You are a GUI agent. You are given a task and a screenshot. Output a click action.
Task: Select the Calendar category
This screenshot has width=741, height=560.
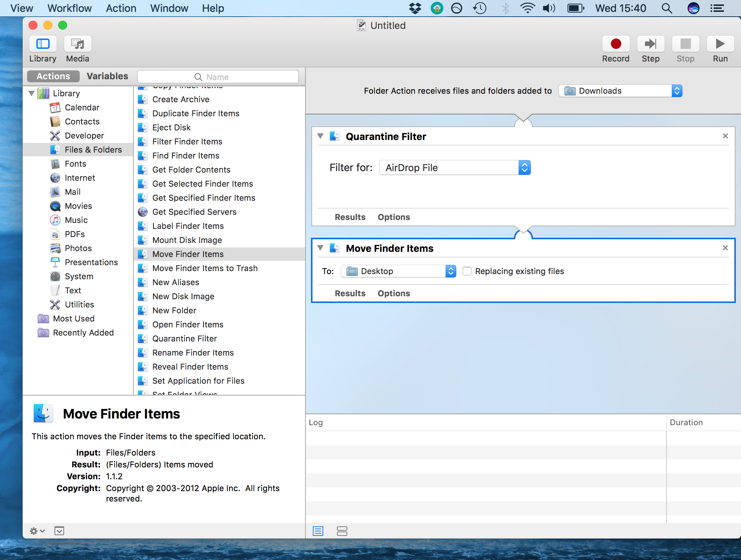click(82, 107)
